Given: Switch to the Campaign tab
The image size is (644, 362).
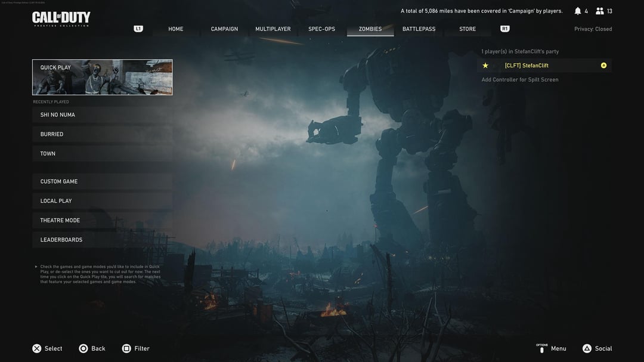Looking at the screenshot, I should 224,29.
